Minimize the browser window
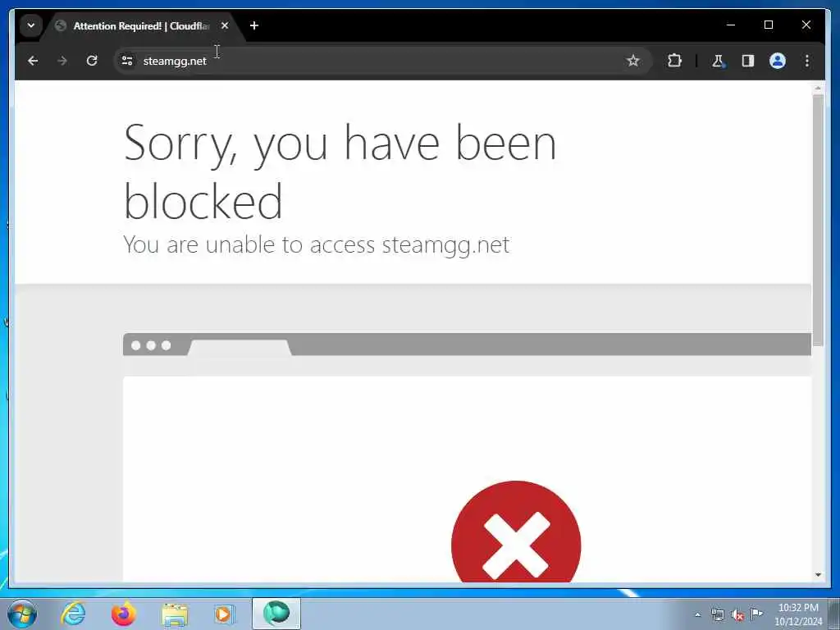The height and width of the screenshot is (630, 840). pos(731,25)
